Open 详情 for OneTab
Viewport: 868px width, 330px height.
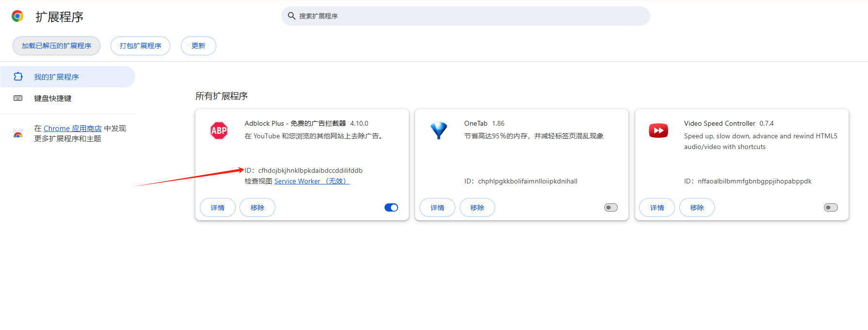(x=437, y=208)
